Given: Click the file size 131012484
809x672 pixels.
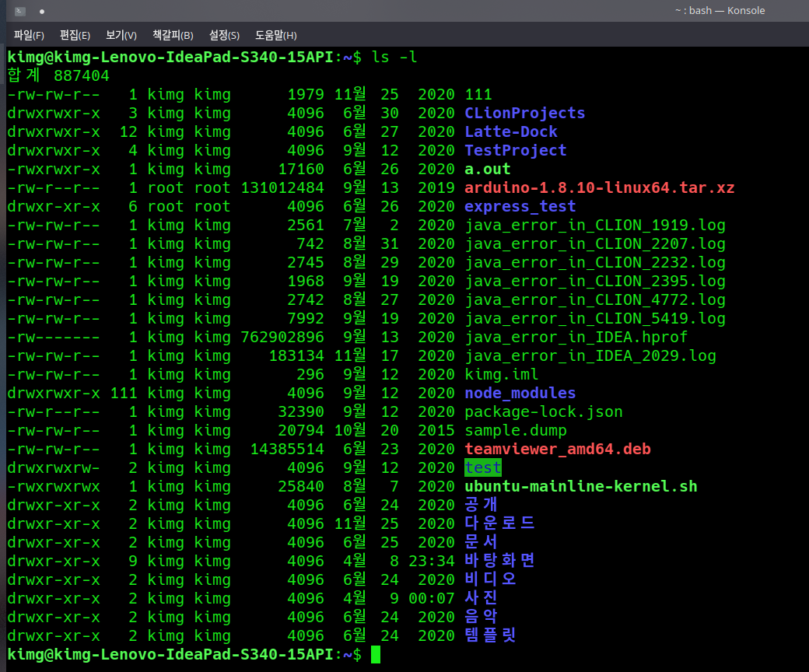Looking at the screenshot, I should 282,187.
